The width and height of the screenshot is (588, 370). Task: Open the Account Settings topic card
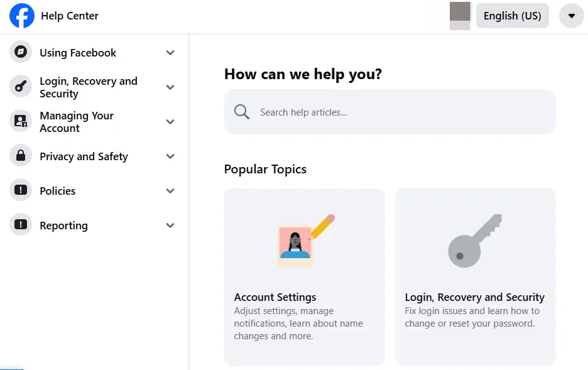pos(304,276)
